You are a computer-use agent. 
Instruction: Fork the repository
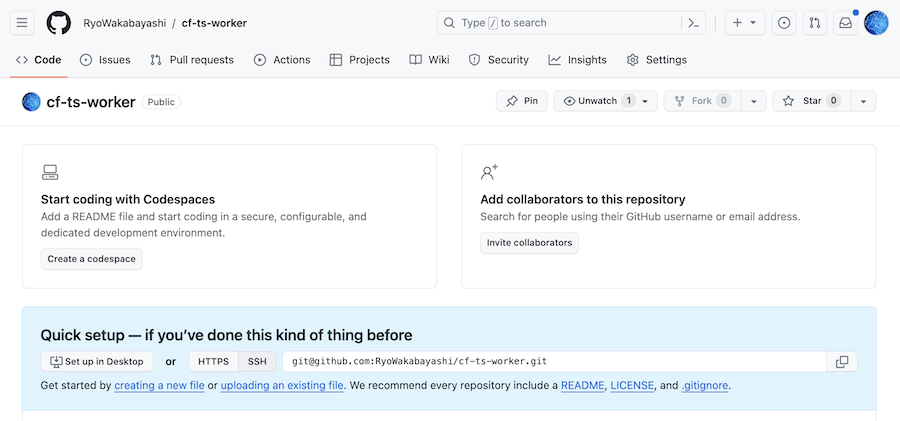pos(702,101)
